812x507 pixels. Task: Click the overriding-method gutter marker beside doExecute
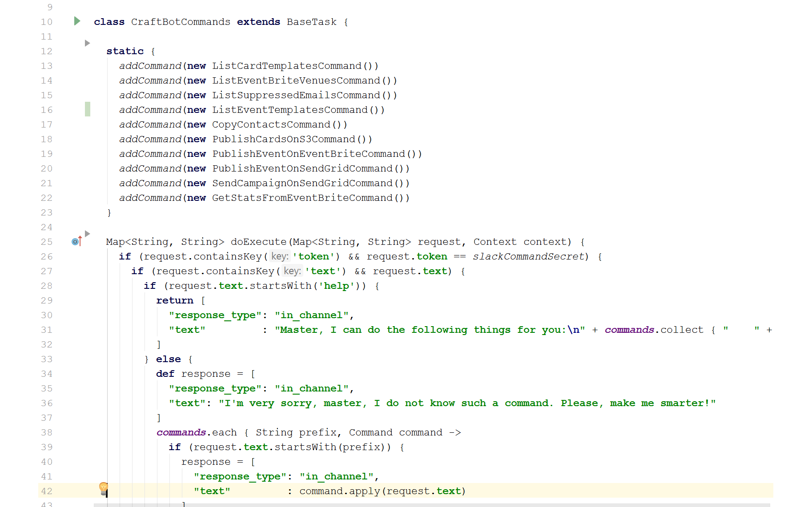coord(76,242)
